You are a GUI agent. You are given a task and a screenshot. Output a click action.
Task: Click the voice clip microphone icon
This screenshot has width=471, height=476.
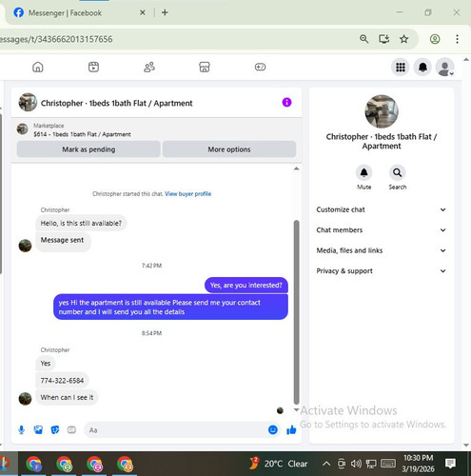click(x=21, y=430)
